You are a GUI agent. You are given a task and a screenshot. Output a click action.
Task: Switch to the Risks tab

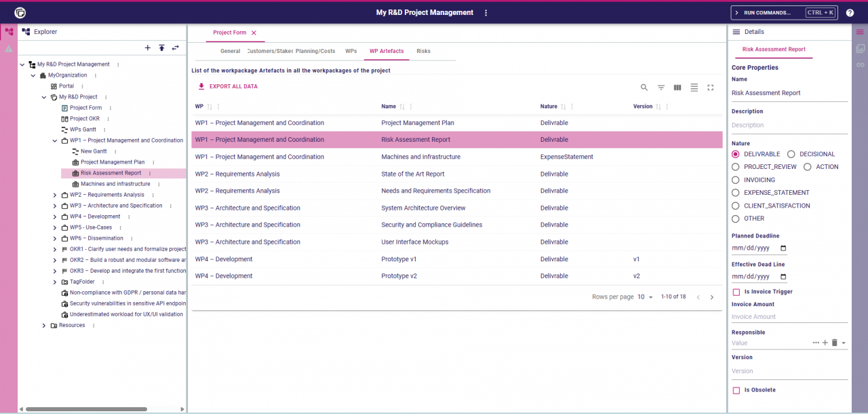pos(425,51)
